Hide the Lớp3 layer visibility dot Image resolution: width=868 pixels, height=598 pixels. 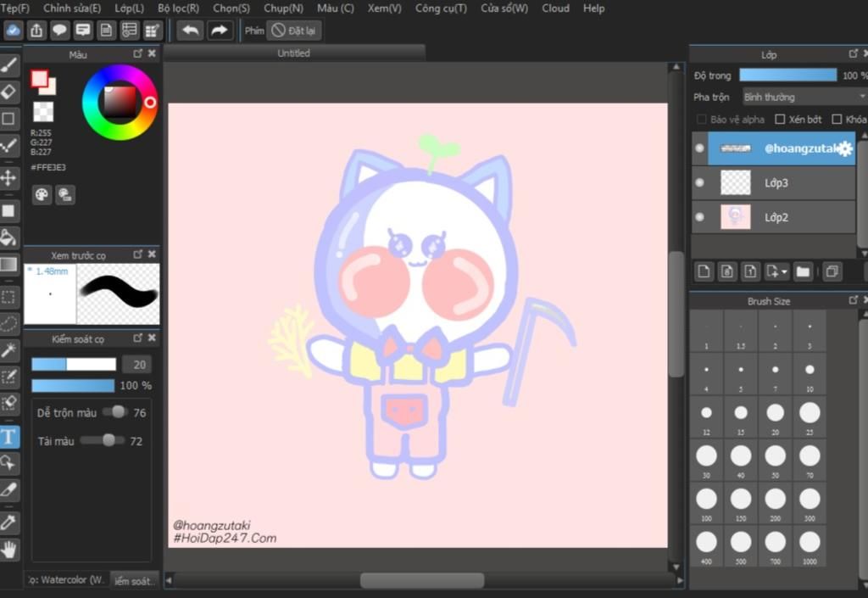pyautogui.click(x=699, y=182)
